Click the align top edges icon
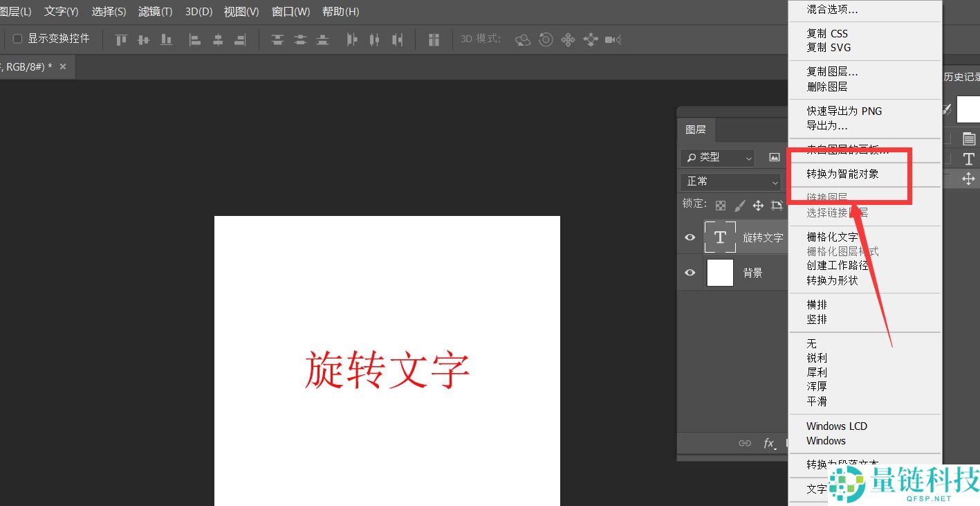 [x=121, y=39]
